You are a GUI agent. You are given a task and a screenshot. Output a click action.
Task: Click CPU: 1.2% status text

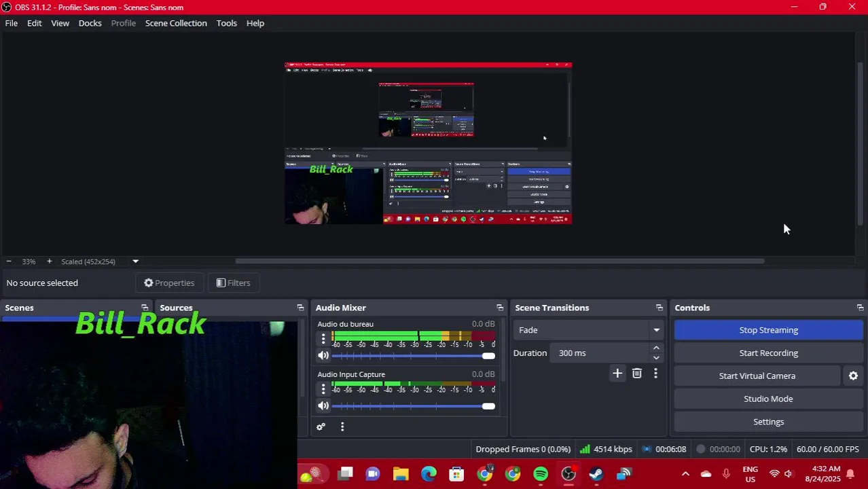[x=768, y=450]
